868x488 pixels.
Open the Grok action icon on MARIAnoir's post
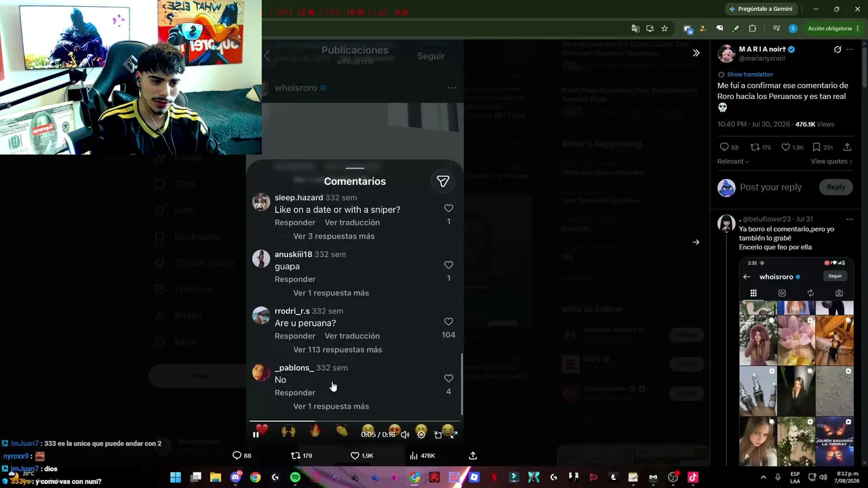pyautogui.click(x=837, y=49)
